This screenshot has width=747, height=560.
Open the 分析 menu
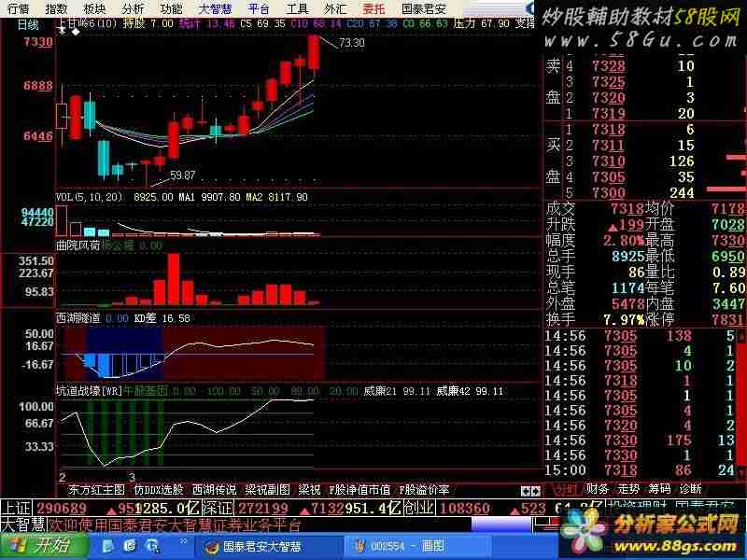click(x=133, y=9)
